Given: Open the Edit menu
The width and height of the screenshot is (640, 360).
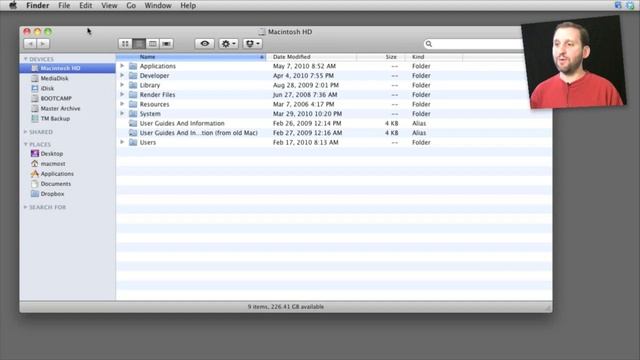Looking at the screenshot, I should 86,5.
